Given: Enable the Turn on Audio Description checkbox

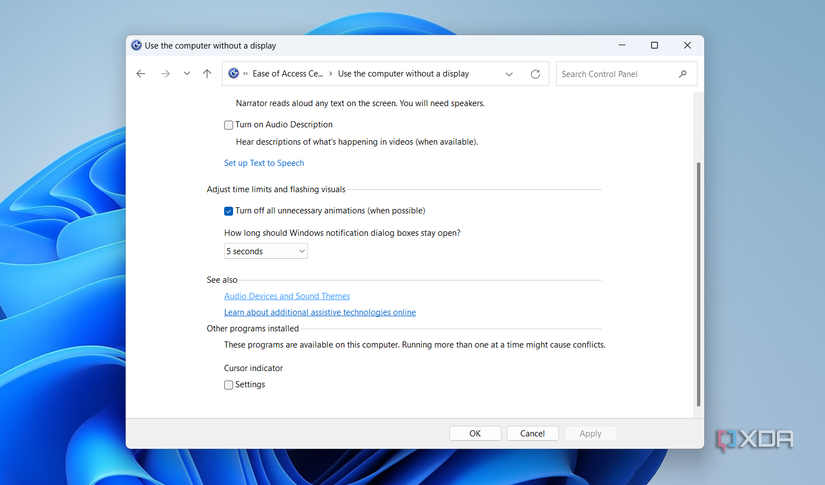Looking at the screenshot, I should pyautogui.click(x=229, y=125).
